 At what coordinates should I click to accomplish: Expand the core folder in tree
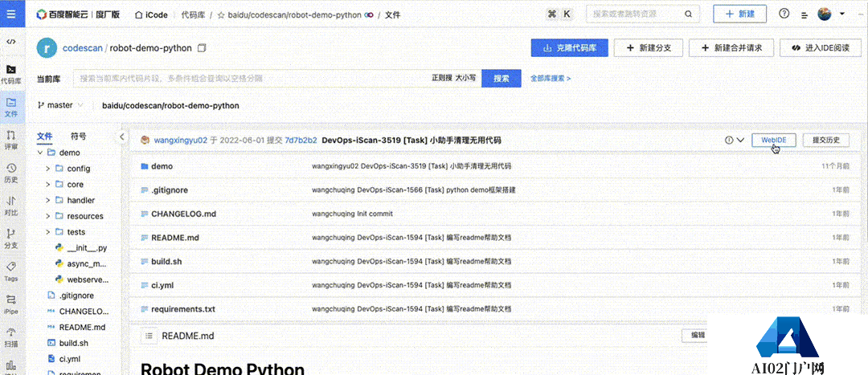click(x=47, y=184)
